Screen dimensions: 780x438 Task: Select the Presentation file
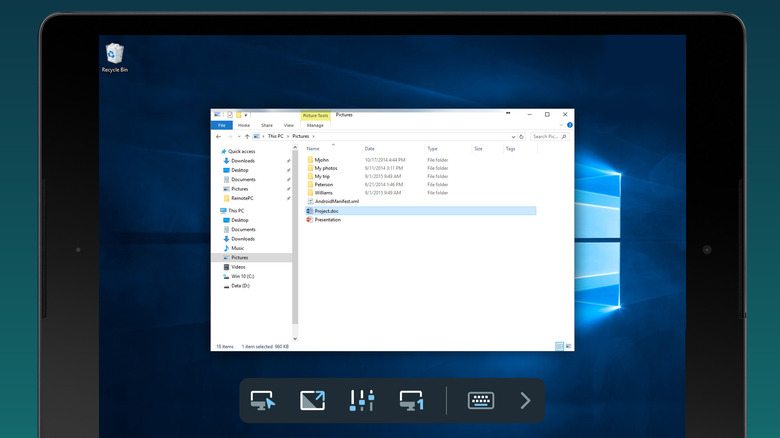tap(328, 220)
